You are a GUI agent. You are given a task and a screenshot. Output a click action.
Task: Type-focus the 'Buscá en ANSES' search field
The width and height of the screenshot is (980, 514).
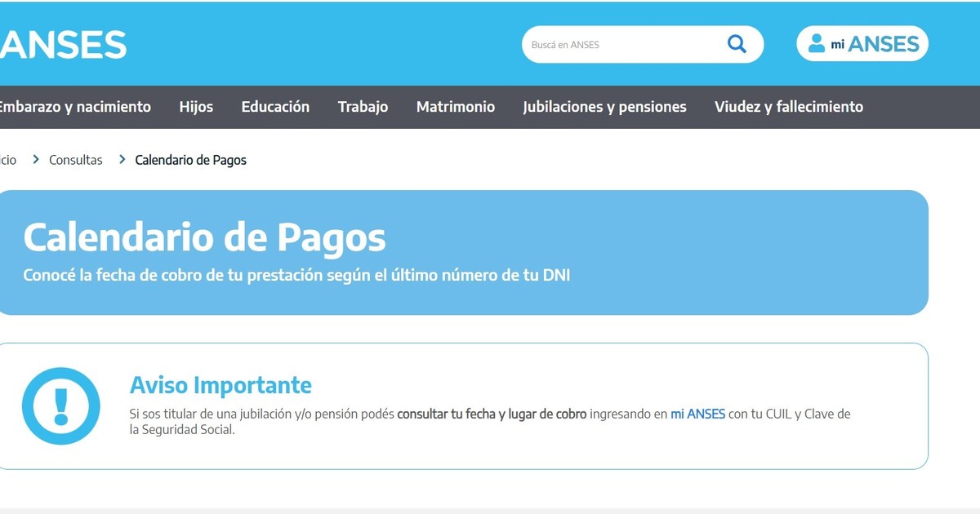pyautogui.click(x=621, y=45)
